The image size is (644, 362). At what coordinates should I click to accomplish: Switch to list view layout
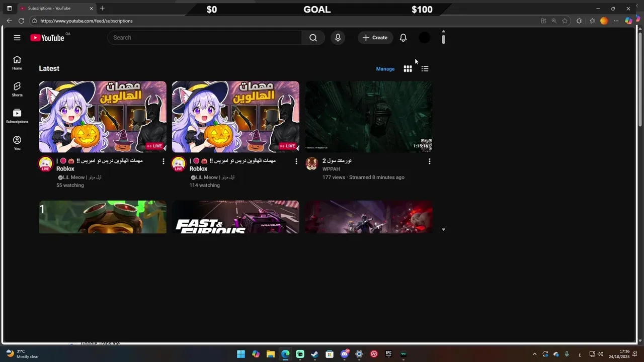pyautogui.click(x=425, y=69)
